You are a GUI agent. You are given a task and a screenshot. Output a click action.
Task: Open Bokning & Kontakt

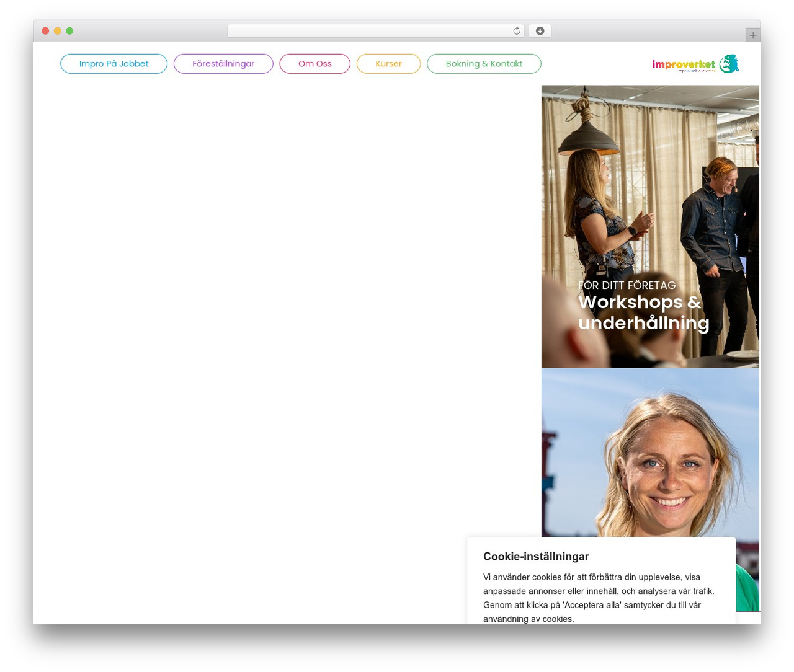[484, 64]
